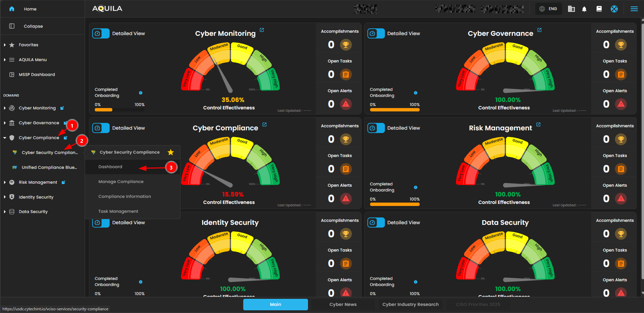Click the notification bell icon
Viewport: 644px width, 313px height.
pos(584,9)
